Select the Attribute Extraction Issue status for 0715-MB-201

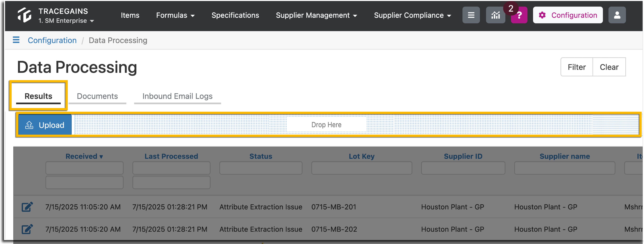click(261, 207)
